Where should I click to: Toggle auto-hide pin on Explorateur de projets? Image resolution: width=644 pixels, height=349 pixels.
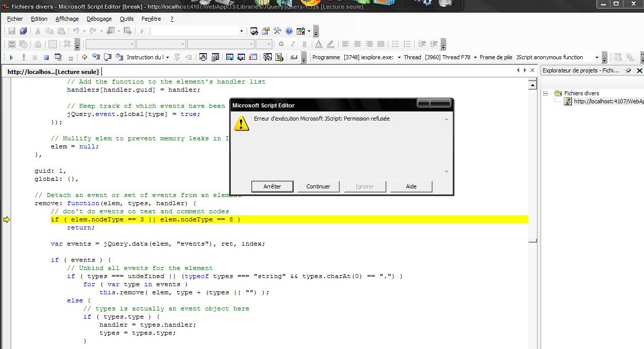(628, 71)
